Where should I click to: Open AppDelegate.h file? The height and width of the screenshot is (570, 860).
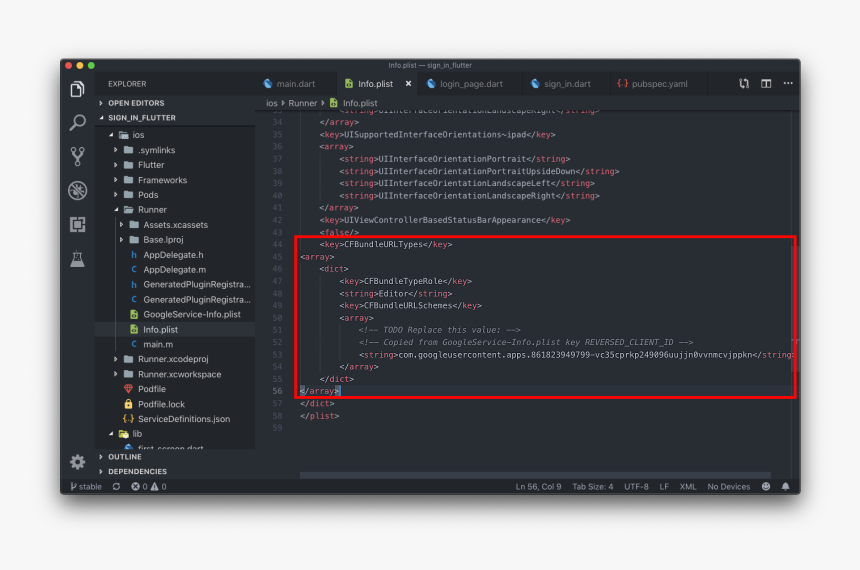tap(176, 255)
